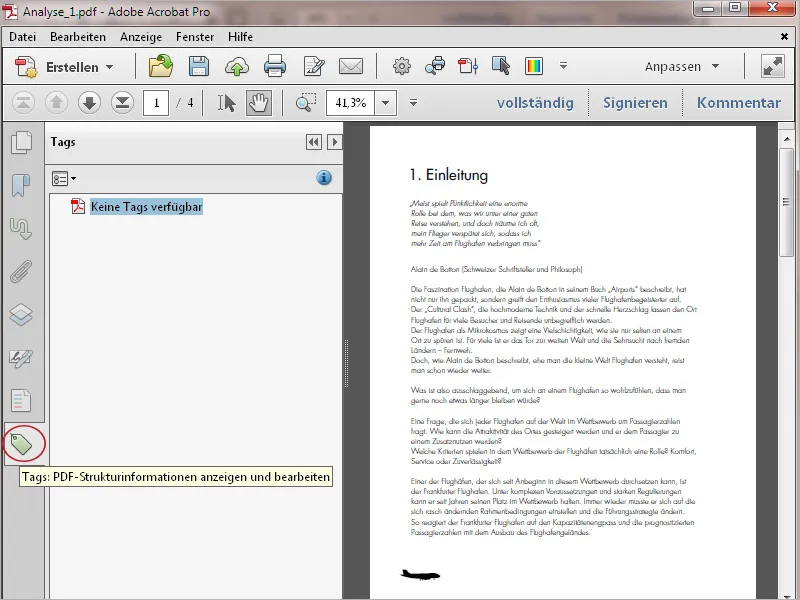Click the blue info icon in Tags panel
Screen dimensions: 800x600
point(324,178)
